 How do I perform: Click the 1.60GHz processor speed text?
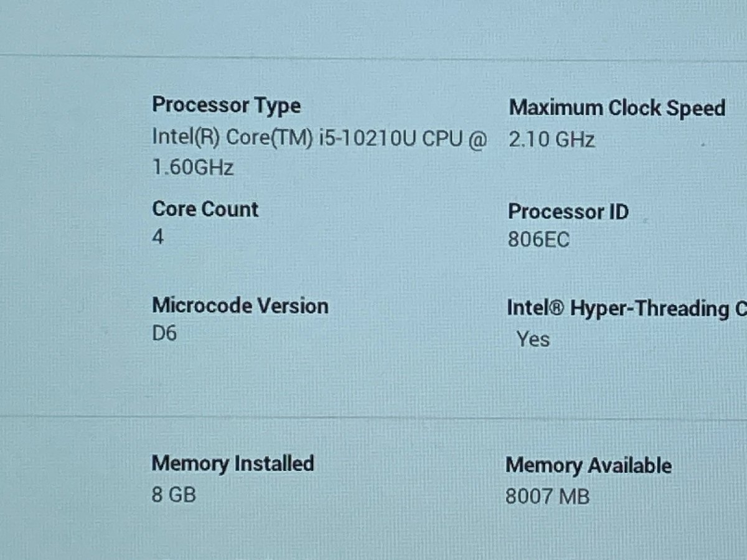point(193,167)
